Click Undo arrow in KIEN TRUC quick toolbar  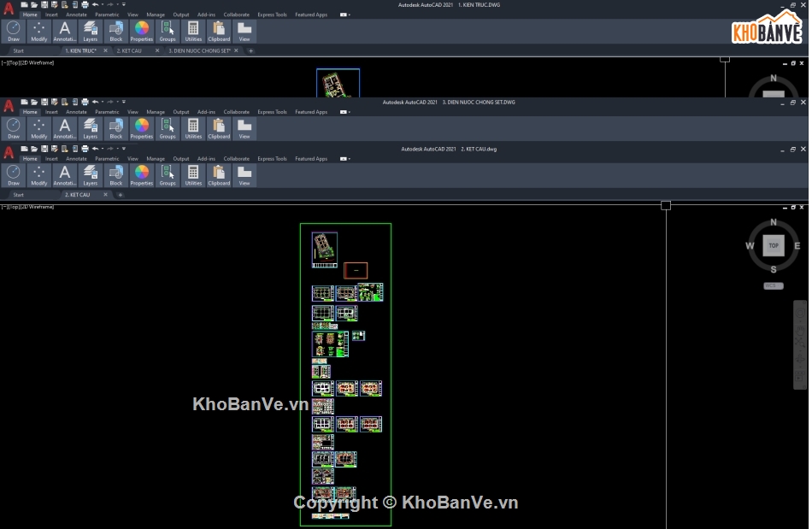pyautogui.click(x=95, y=4)
